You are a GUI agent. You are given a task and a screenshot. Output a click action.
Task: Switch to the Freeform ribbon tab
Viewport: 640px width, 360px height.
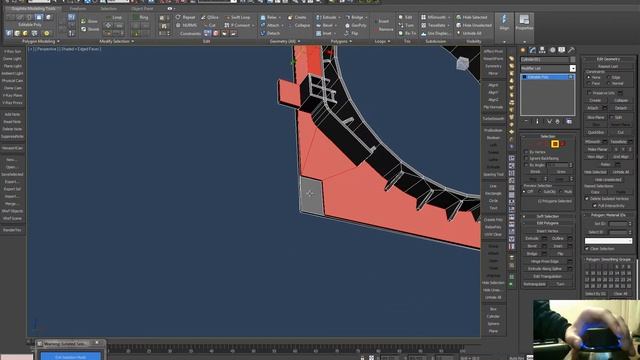pyautogui.click(x=78, y=8)
